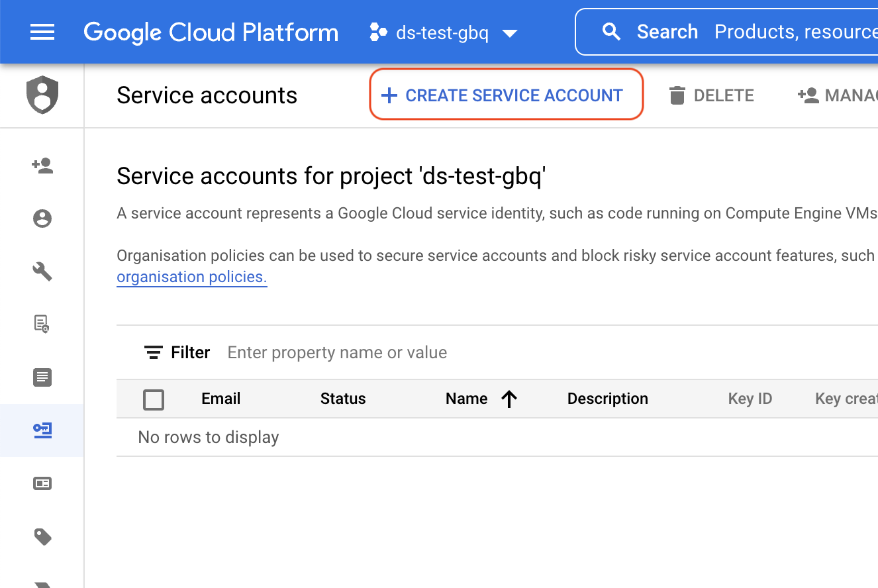Click the Key ID column header
This screenshot has width=878, height=588.
(x=750, y=399)
